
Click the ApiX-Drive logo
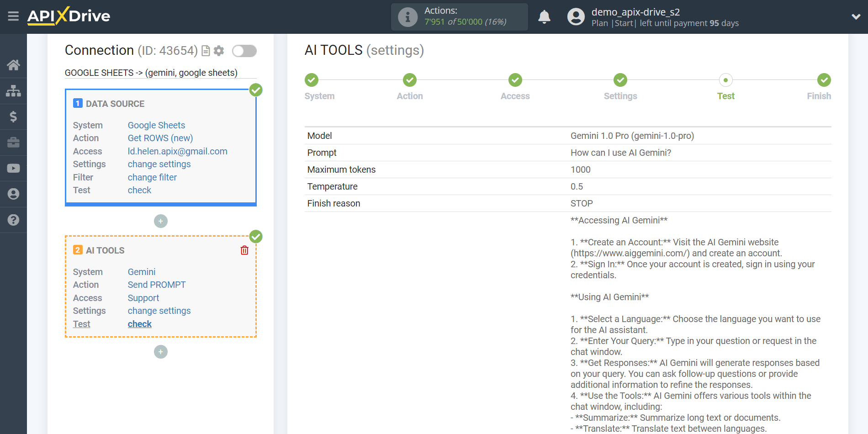(x=69, y=16)
